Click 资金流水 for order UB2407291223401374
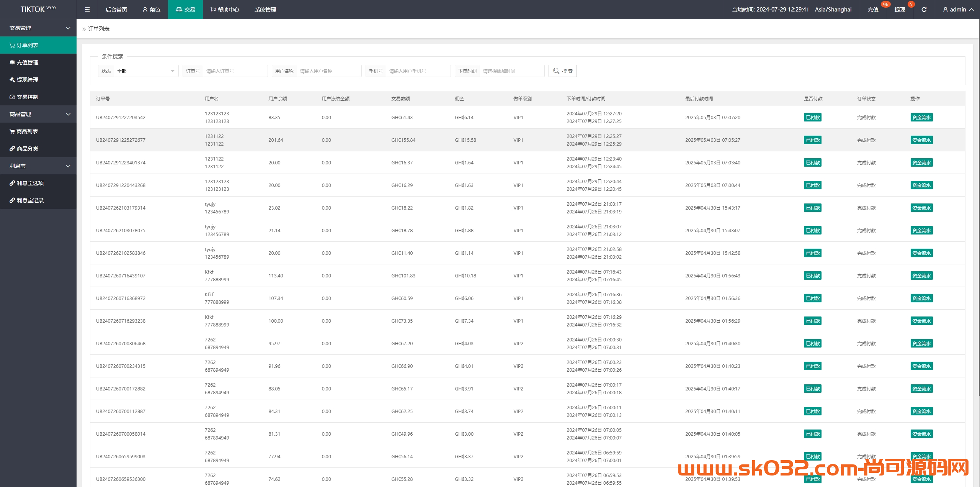 (921, 162)
